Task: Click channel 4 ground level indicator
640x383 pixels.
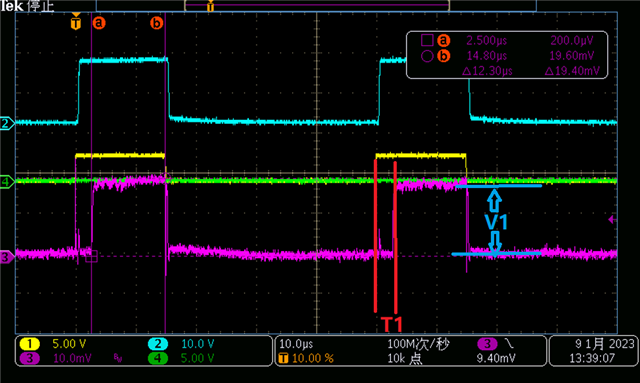Action: coord(7,181)
